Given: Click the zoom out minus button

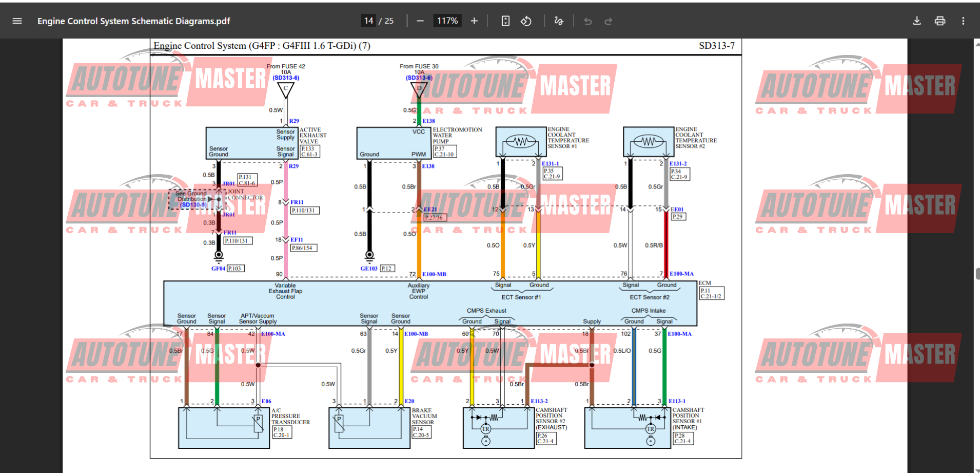Looking at the screenshot, I should click(420, 21).
